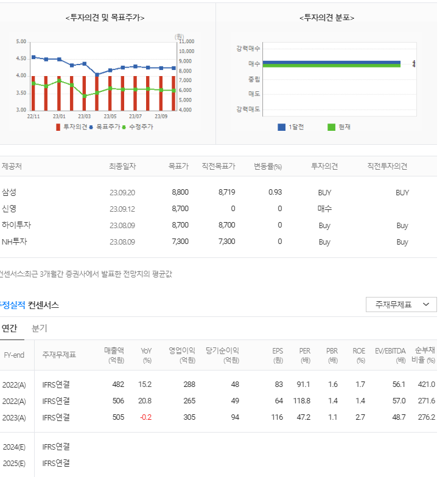Switch to the 연간 tab
The image size is (448, 477).
[x=10, y=329]
